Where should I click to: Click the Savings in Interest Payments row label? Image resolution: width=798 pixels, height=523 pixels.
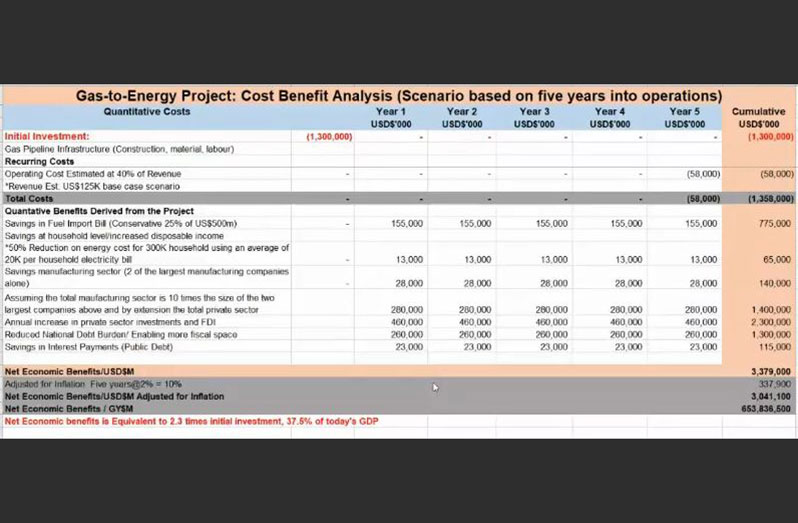pyautogui.click(x=89, y=347)
